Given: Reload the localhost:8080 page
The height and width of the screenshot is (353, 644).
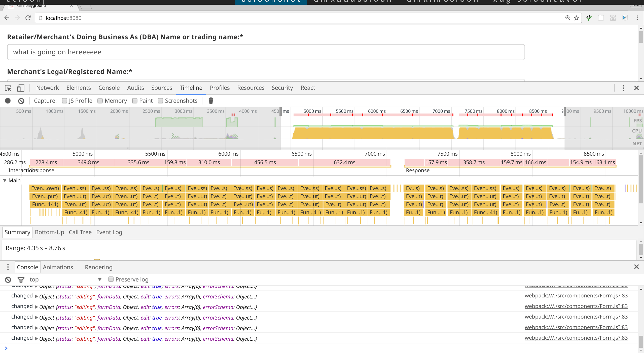Looking at the screenshot, I should point(28,18).
